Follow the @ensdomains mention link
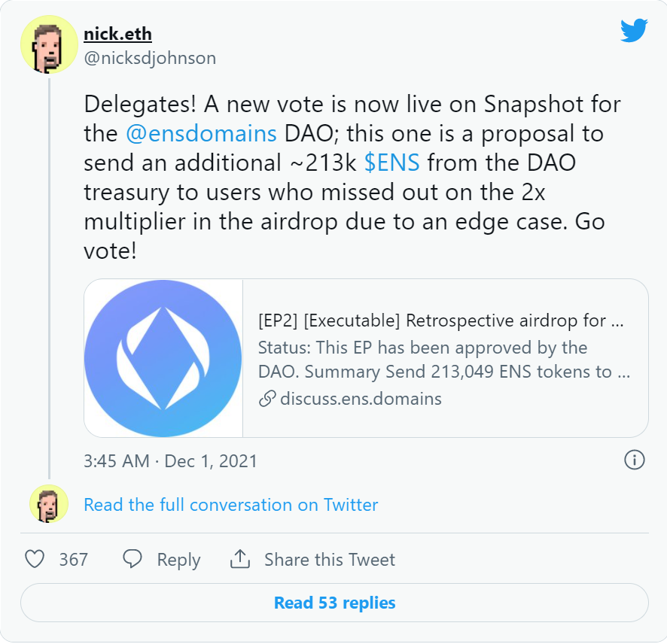The image size is (667, 644). 201,133
